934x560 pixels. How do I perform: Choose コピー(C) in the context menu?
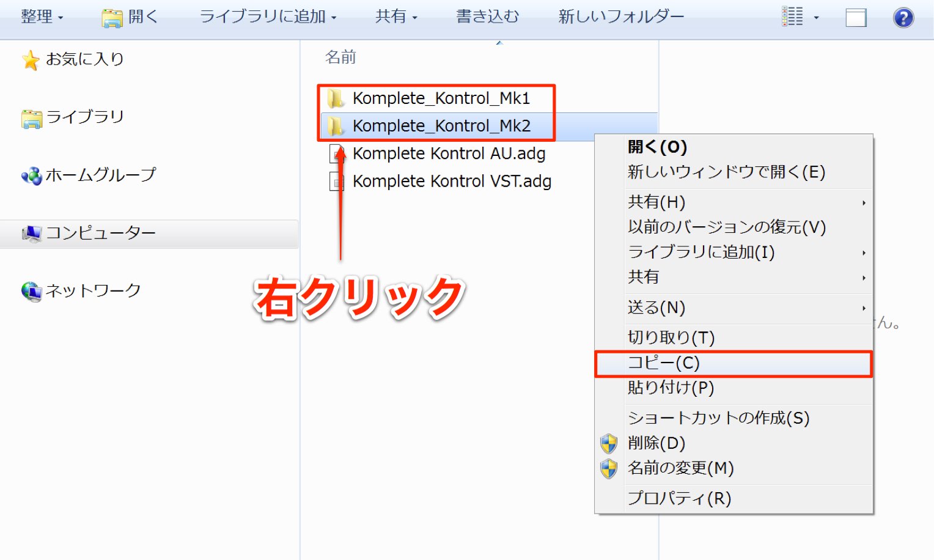[x=734, y=363]
